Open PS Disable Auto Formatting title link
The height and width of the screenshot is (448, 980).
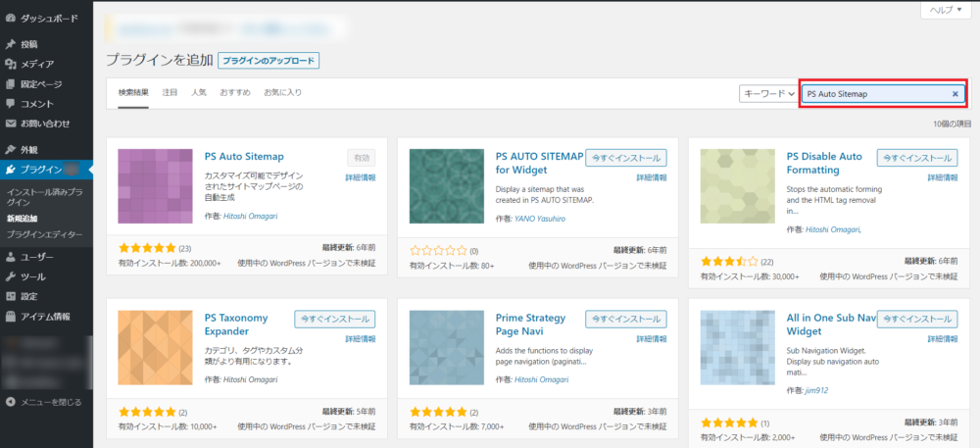click(824, 163)
